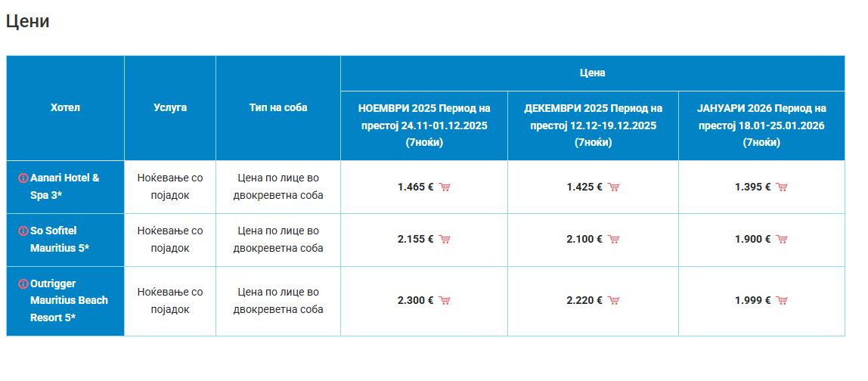Click cart icon next to 2.155 €
Viewport: 868px width, 381px height.
[445, 240]
